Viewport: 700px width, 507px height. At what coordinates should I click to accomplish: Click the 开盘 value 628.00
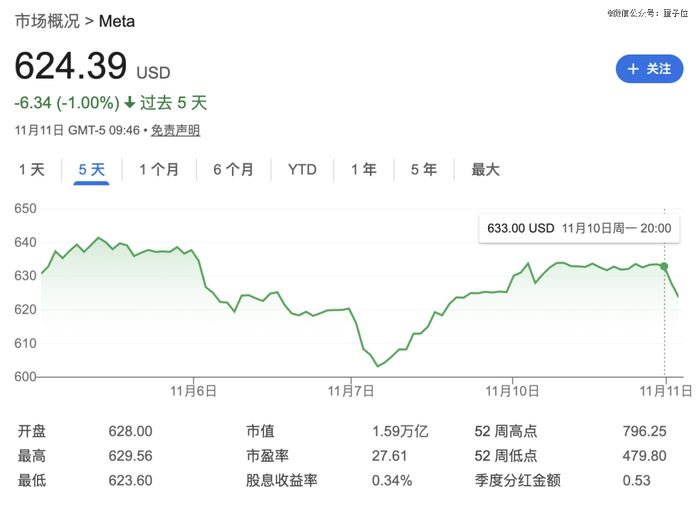click(x=130, y=431)
